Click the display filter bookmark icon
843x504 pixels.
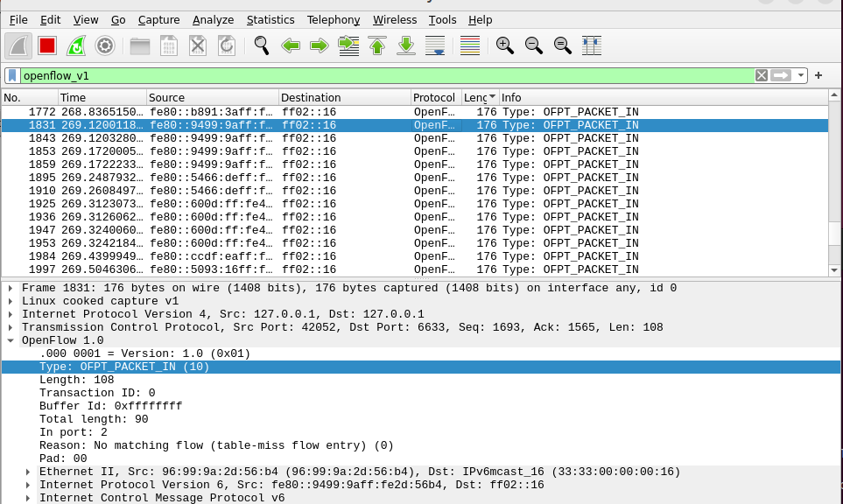pyautogui.click(x=12, y=76)
